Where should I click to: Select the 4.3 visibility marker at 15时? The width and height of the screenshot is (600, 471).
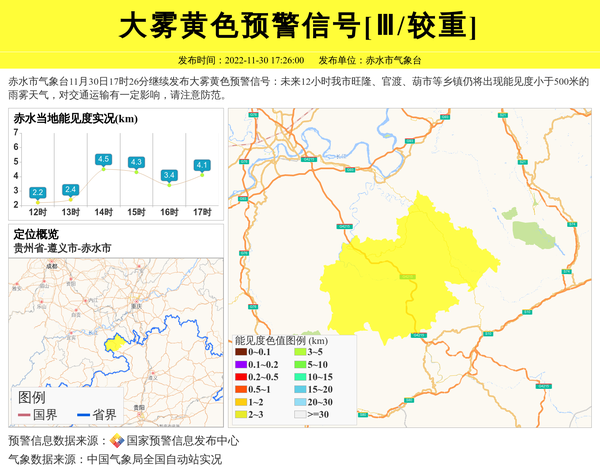point(137,162)
